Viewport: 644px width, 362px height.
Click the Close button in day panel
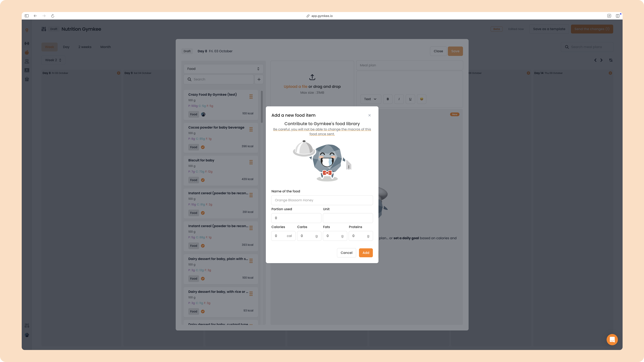point(438,51)
